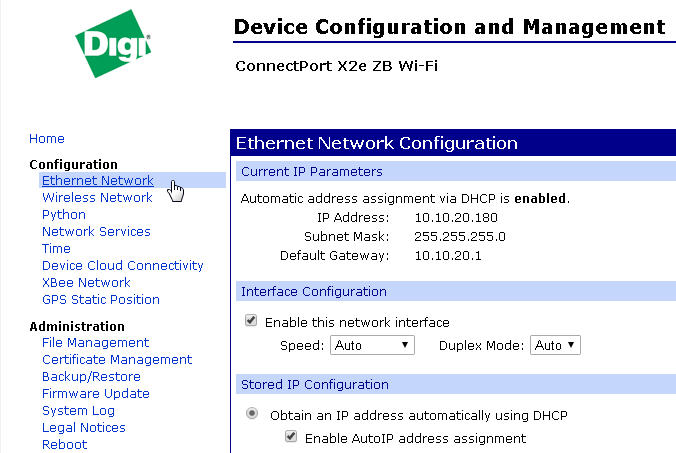Open Wireless Network configuration
Screen dimensions: 676x453
pos(97,198)
